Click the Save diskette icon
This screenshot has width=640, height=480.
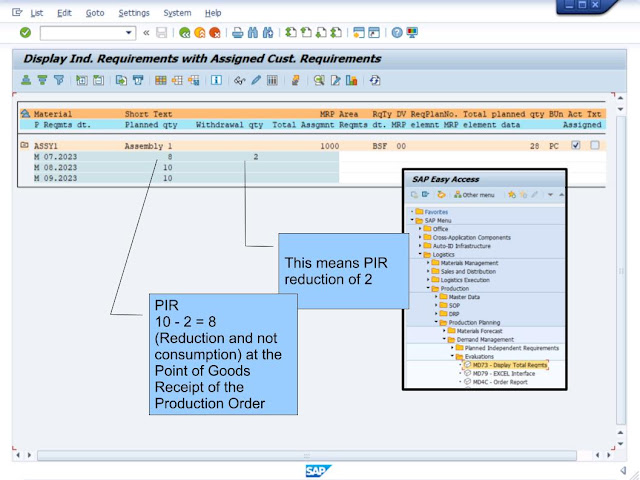click(162, 32)
